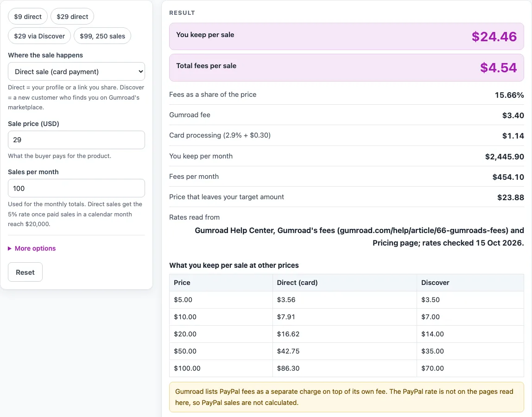532x417 pixels.
Task: Click the $20.00 price row cell
Action: point(221,334)
